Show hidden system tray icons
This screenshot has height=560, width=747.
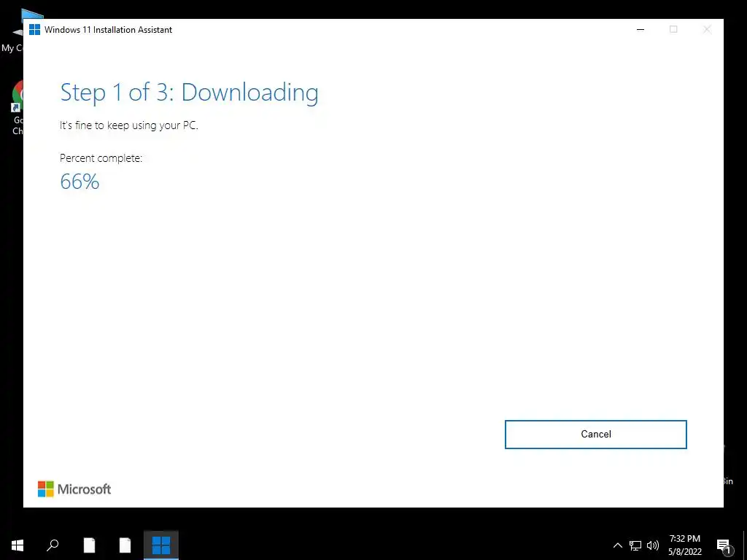point(617,545)
